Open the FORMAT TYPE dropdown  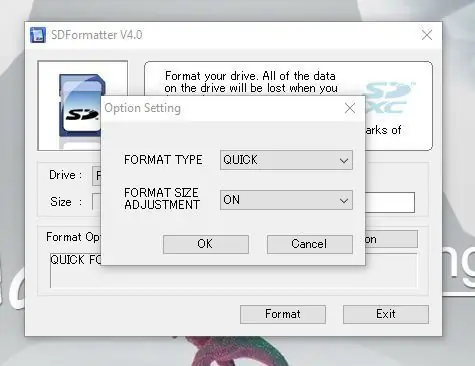(286, 160)
